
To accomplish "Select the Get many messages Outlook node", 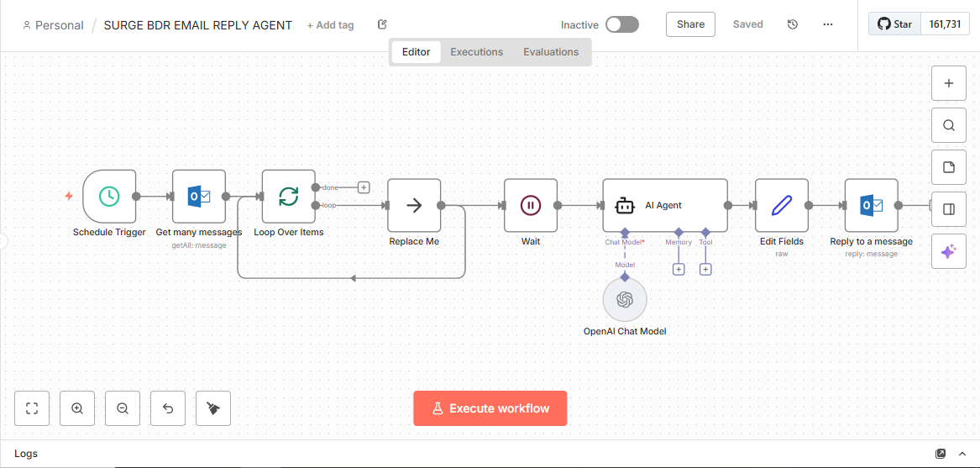I will tap(199, 197).
